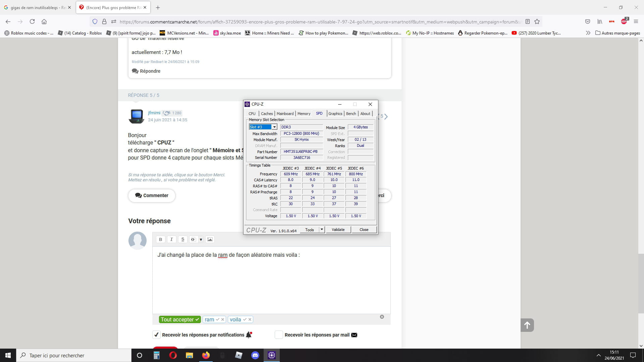Open the Tools dropdown arrow in CPU-Z
The height and width of the screenshot is (362, 644).
click(322, 230)
